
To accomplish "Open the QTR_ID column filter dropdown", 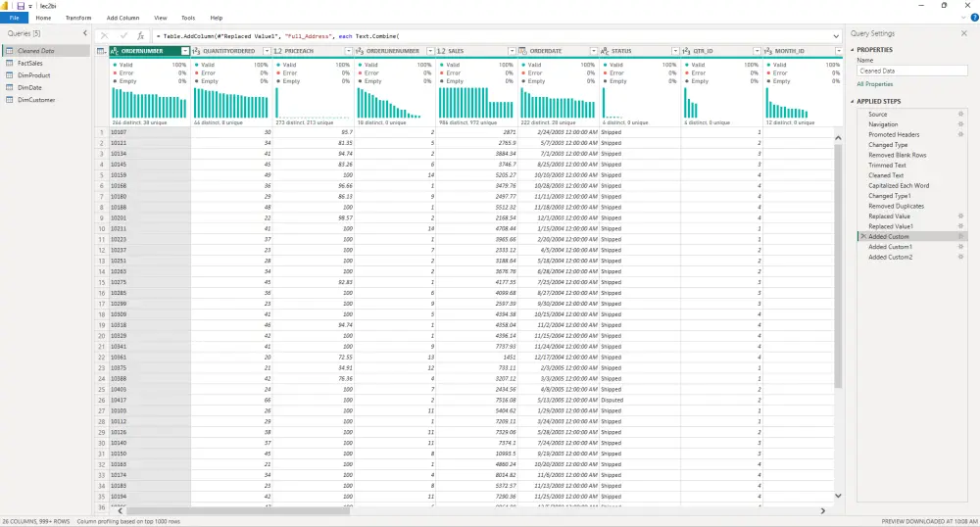I will 757,51.
